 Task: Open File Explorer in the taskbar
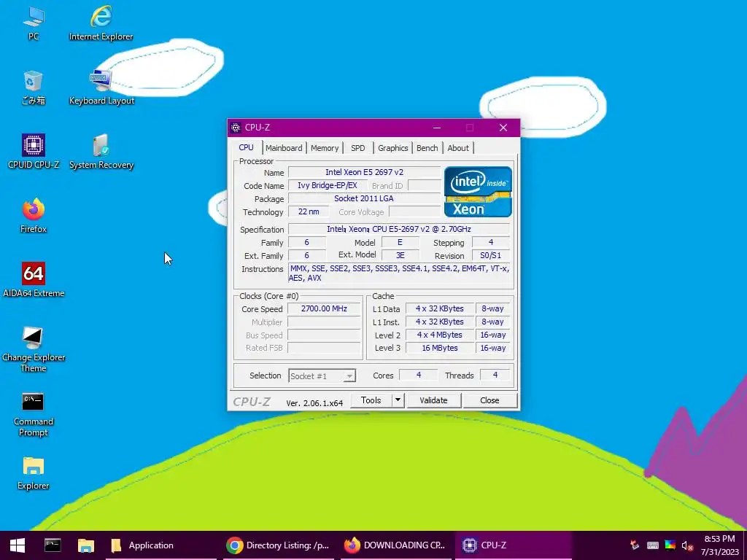coord(86,545)
